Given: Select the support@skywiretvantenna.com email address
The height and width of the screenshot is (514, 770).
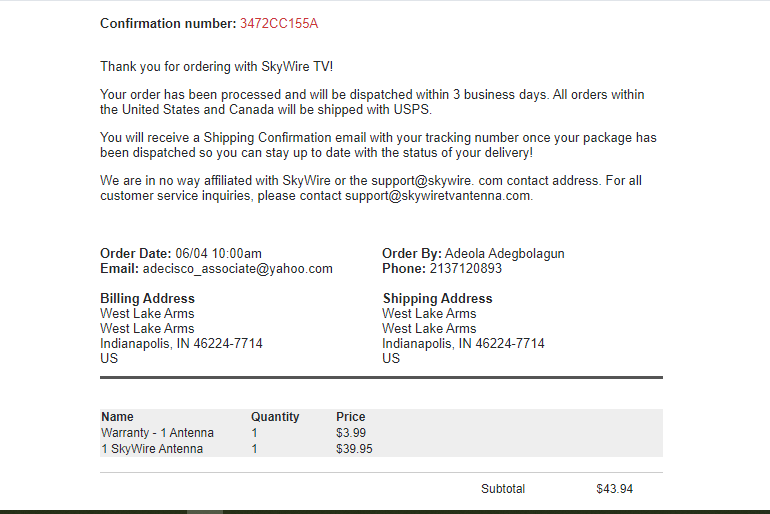Looking at the screenshot, I should coord(438,196).
